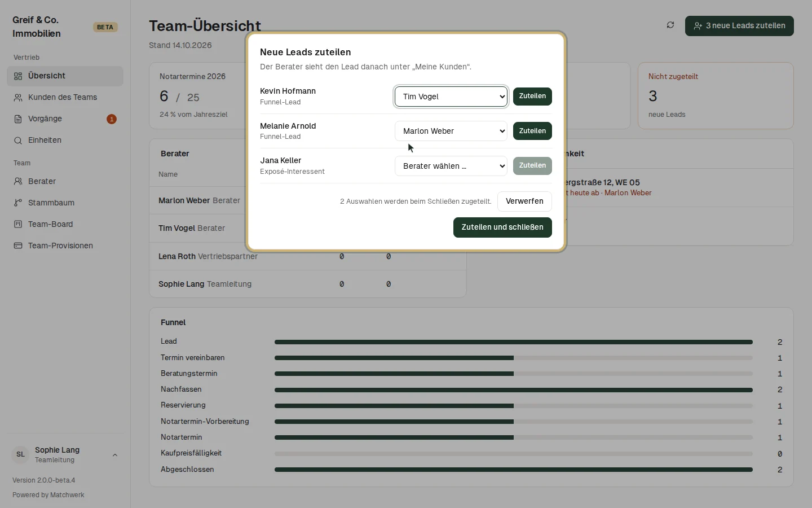Click the Team-Board icon in sidebar
Image resolution: width=812 pixels, height=508 pixels.
pyautogui.click(x=18, y=225)
